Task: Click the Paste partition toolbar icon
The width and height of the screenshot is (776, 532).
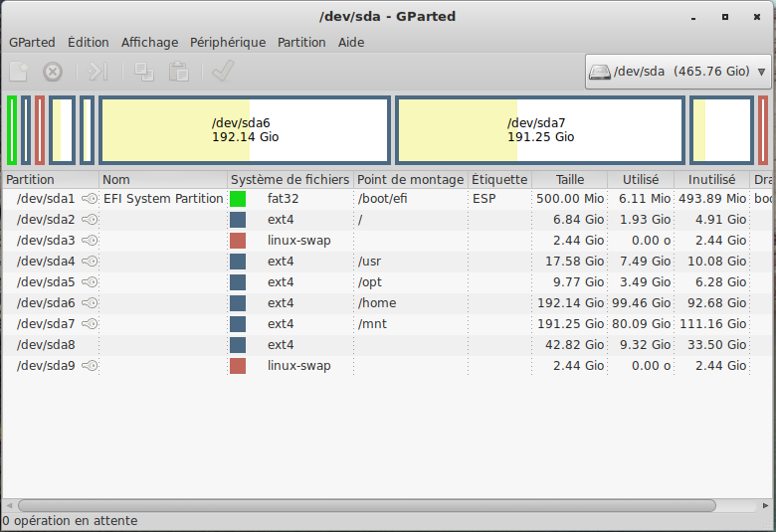Action: tap(179, 72)
